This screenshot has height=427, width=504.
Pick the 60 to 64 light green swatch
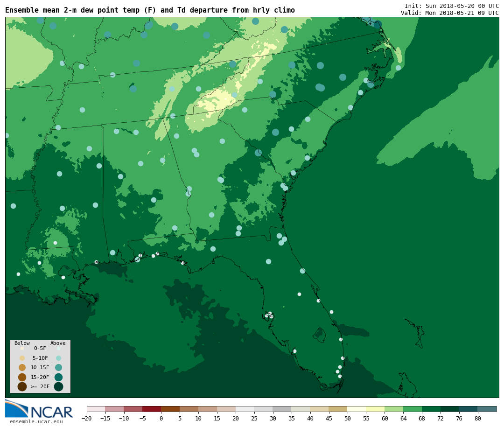coord(394,409)
